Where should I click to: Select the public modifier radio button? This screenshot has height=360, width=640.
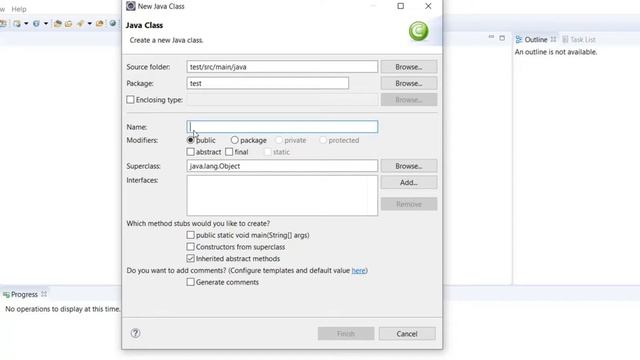click(x=191, y=140)
